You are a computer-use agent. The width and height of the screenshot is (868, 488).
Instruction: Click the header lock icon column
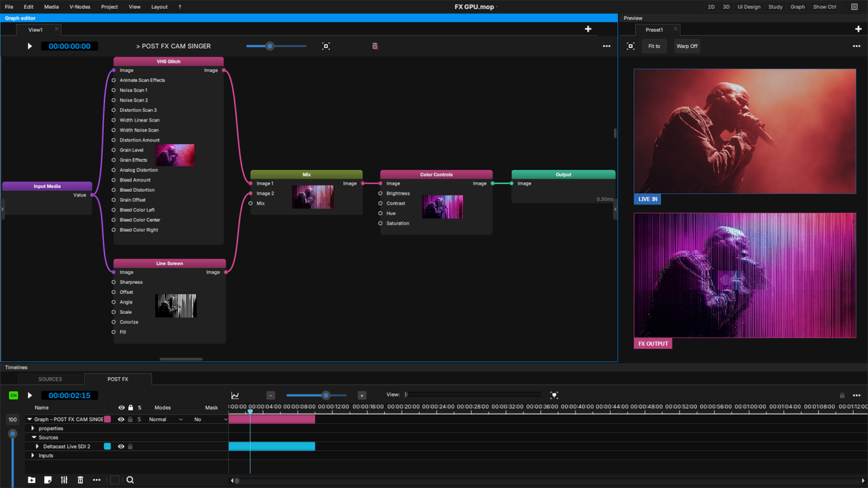pyautogui.click(x=130, y=408)
